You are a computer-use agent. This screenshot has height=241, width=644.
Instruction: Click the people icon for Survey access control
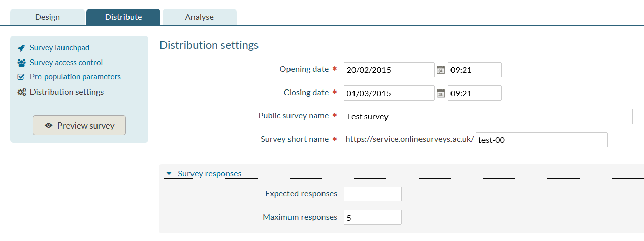point(21,63)
